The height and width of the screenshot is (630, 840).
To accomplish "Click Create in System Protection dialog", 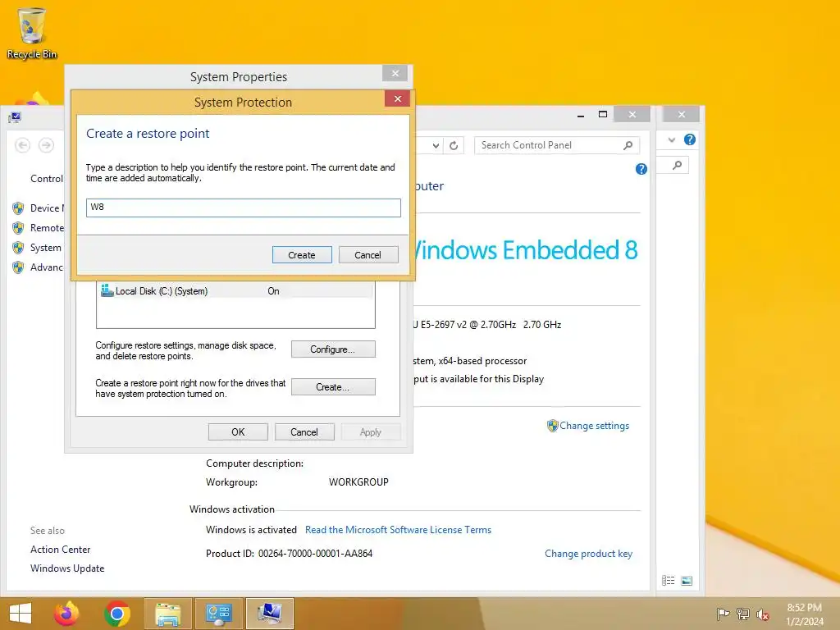I will [x=302, y=255].
